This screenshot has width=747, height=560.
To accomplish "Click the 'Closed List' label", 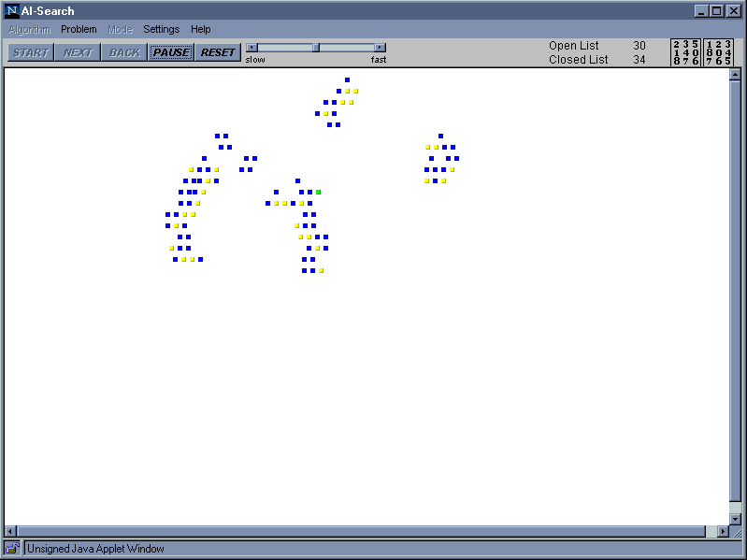I will tap(579, 60).
